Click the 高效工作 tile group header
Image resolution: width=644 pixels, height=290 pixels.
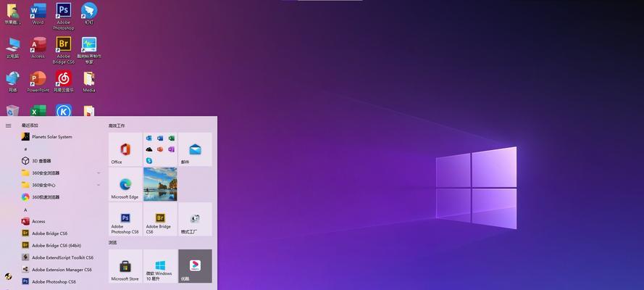click(x=117, y=125)
